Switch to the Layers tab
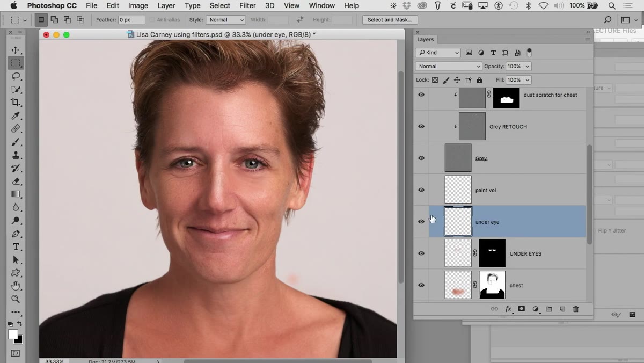 point(426,40)
